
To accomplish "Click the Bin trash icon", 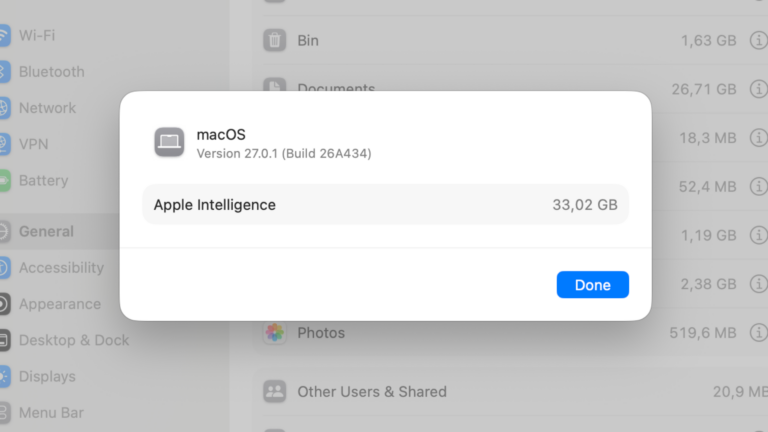I will click(x=275, y=40).
